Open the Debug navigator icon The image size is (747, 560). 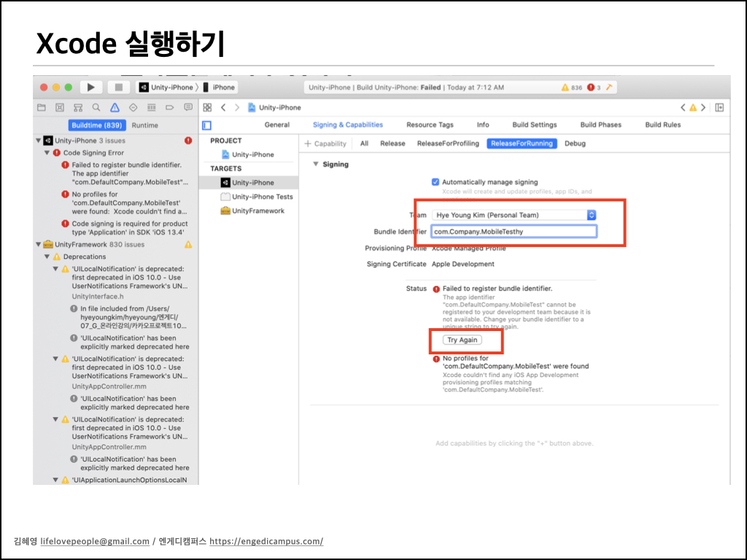point(152,108)
